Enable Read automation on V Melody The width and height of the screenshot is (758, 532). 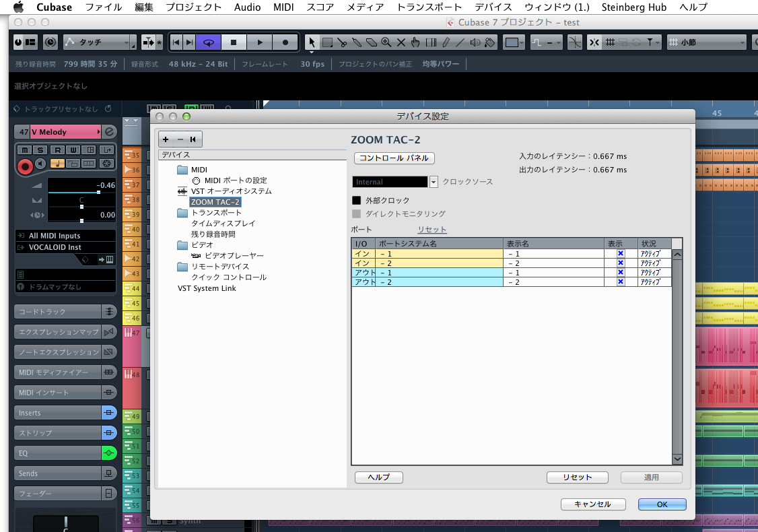pos(57,150)
